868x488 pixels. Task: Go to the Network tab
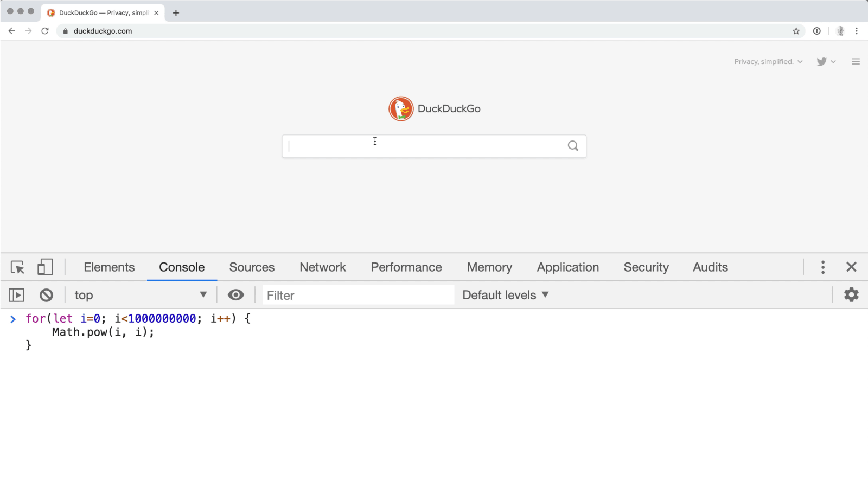[323, 267]
